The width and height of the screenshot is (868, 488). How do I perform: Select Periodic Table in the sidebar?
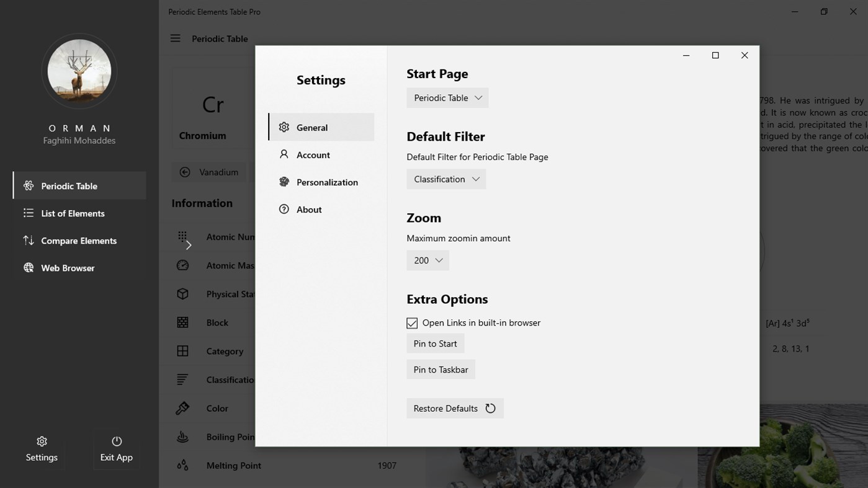[x=80, y=186]
